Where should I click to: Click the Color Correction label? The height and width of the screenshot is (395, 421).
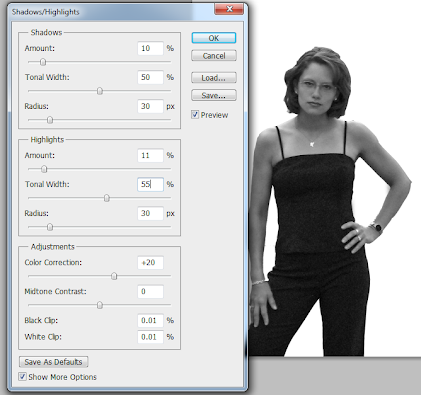53,263
